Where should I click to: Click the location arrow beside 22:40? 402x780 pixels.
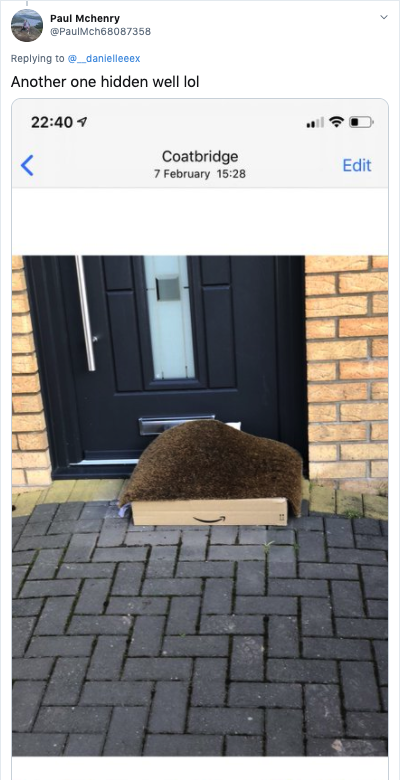83,121
